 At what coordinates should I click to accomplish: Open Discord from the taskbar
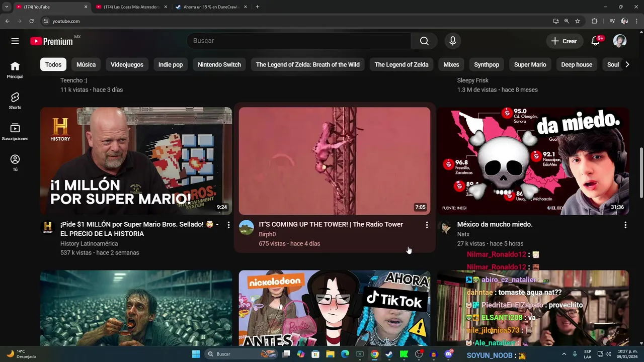(x=448, y=354)
